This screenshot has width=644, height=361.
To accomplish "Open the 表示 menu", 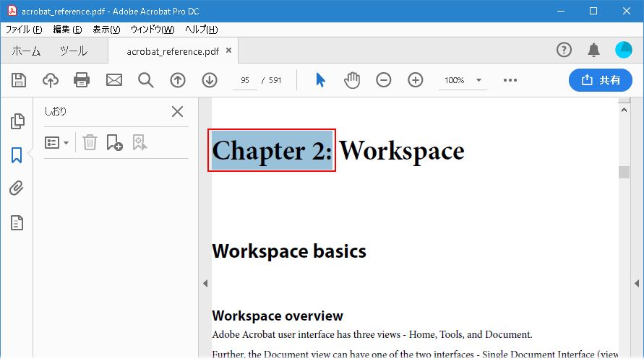I will pyautogui.click(x=106, y=30).
